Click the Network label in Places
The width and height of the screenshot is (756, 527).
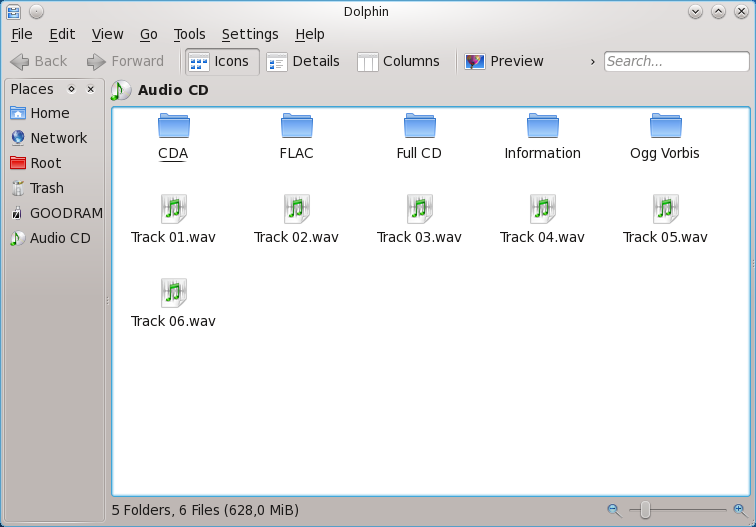59,138
